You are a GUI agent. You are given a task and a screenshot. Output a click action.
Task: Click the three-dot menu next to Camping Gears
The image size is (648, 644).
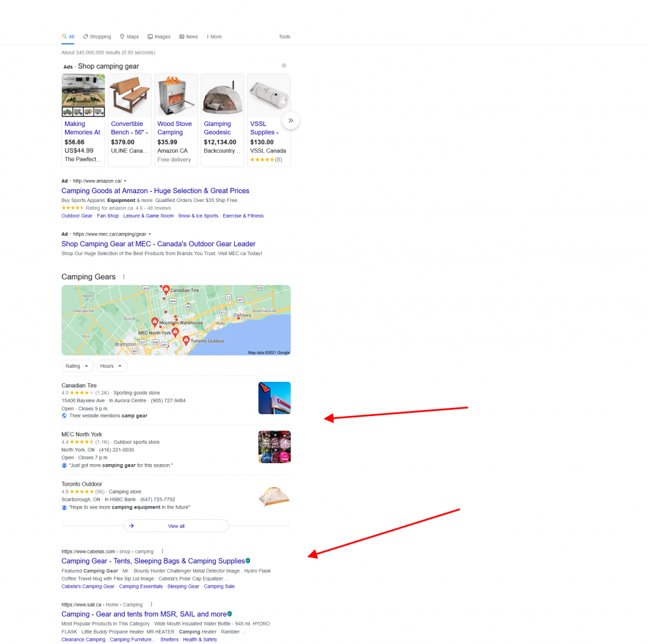(123, 277)
